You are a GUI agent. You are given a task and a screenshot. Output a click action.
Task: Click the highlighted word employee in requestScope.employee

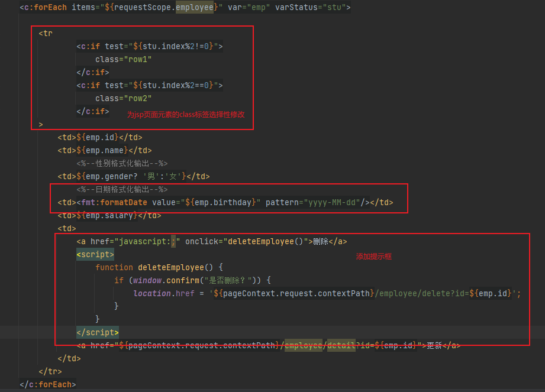pyautogui.click(x=194, y=7)
